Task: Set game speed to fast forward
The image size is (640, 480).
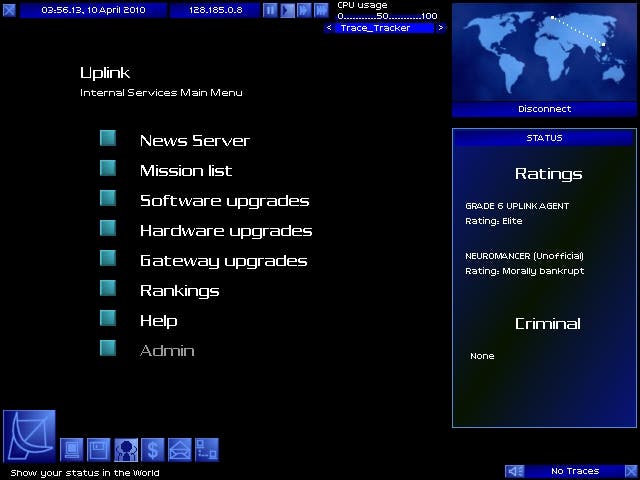Action: point(304,10)
